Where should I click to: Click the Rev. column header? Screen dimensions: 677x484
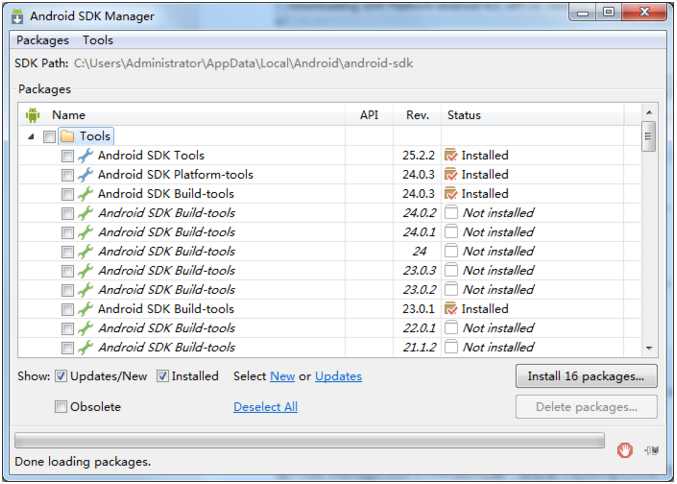pos(417,115)
